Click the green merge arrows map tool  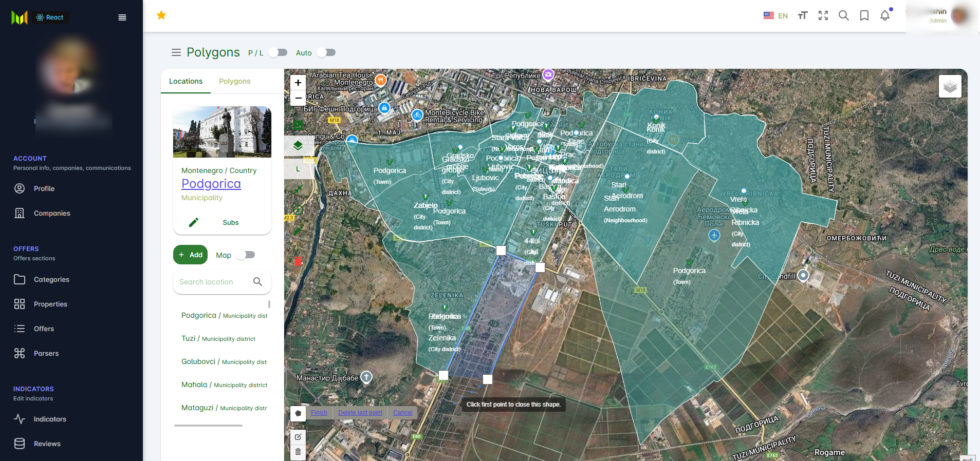coord(298,189)
